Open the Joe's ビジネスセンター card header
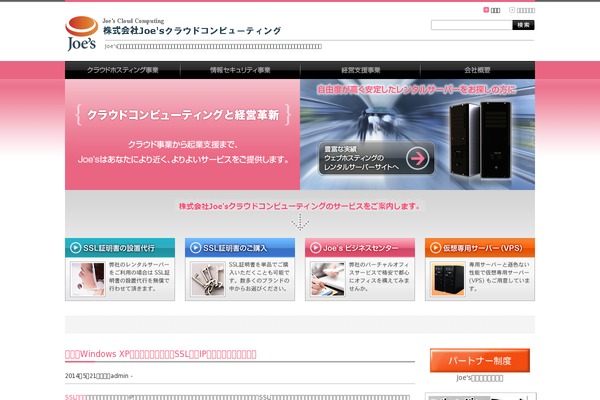Screen dimensions: 600x400 point(360,248)
